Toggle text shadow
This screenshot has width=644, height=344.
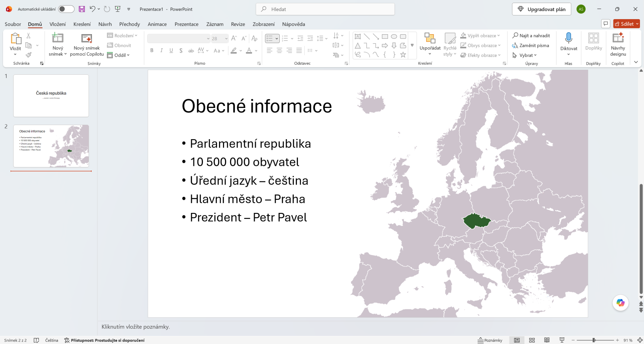[x=181, y=50]
